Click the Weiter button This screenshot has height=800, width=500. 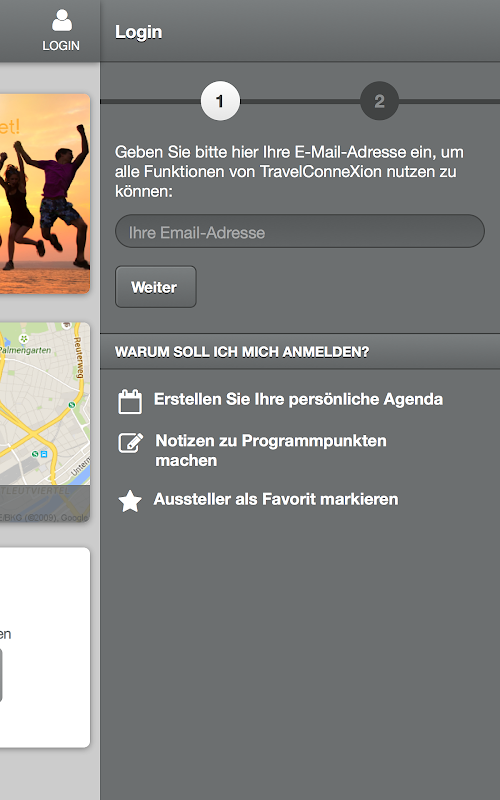click(x=156, y=287)
